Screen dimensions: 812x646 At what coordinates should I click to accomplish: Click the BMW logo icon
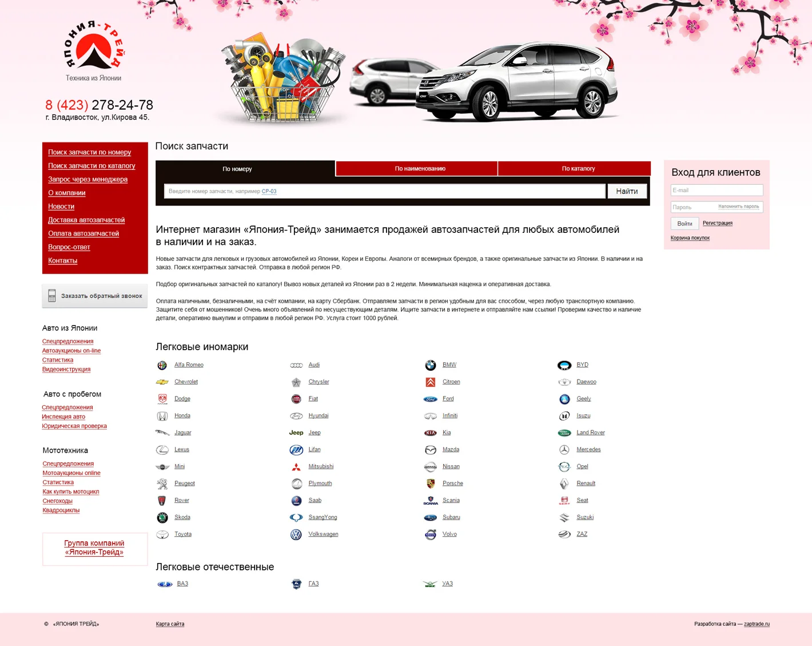click(431, 365)
